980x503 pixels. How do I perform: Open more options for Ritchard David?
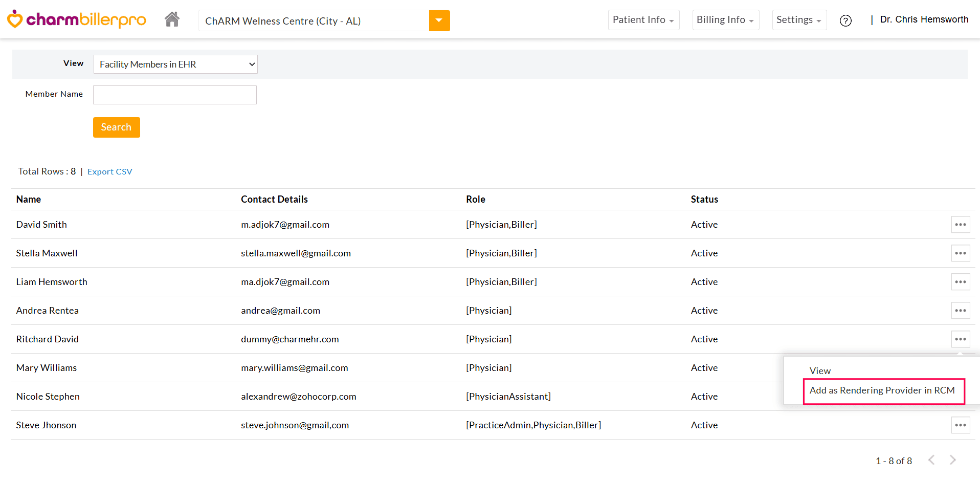961,339
